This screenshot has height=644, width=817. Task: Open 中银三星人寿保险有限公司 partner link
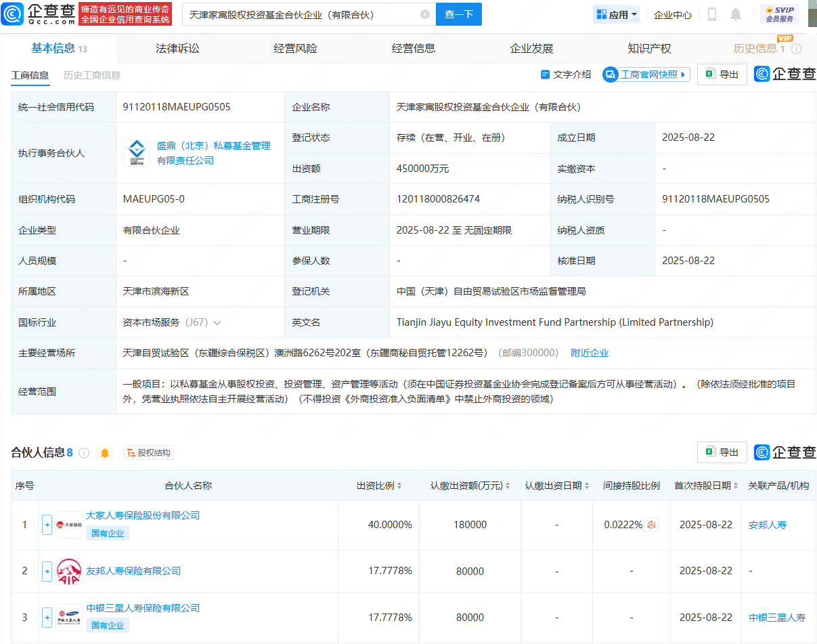[x=143, y=608]
